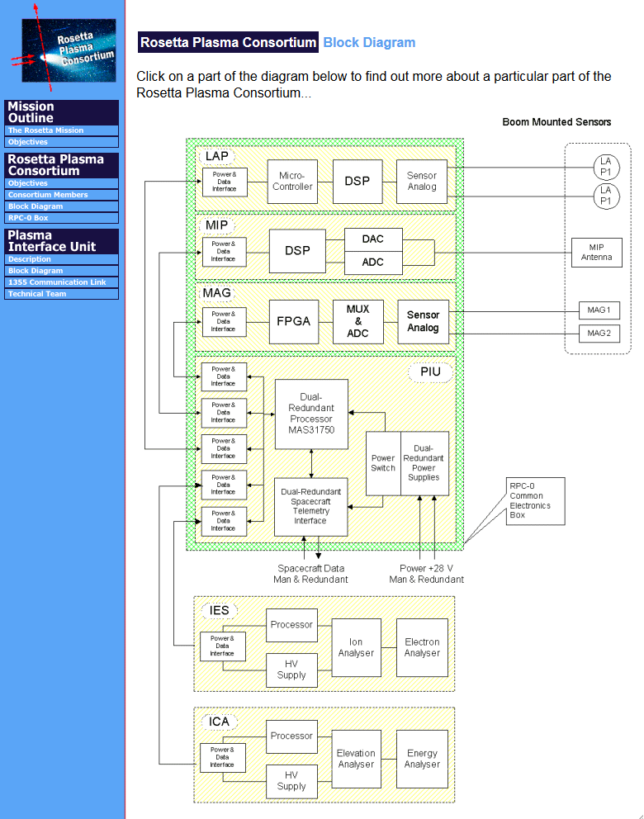Screen dimensions: 644x819
Task: Open the Technical Team link
Action: coord(62,294)
